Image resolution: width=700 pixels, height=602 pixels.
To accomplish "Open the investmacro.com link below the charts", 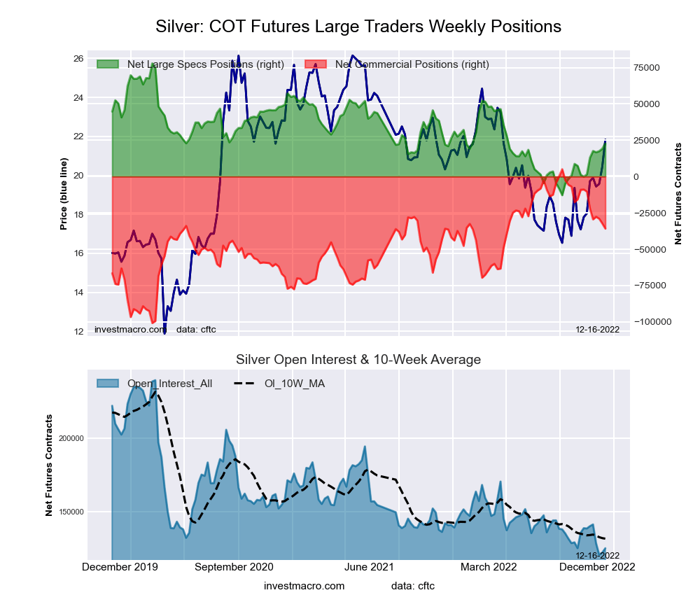I will coord(304,585).
